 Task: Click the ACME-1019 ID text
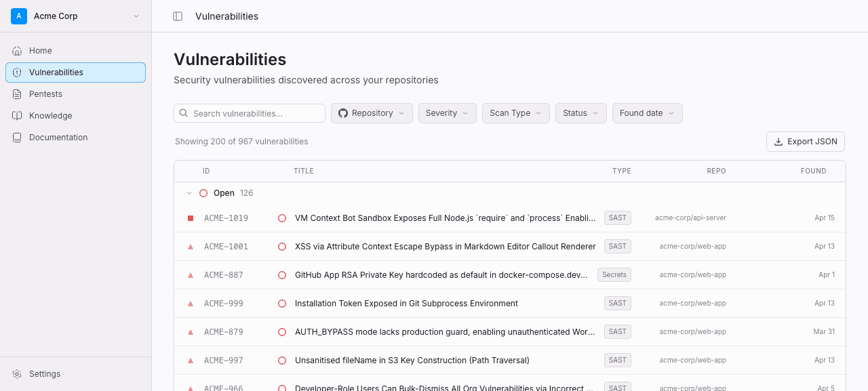pos(226,218)
